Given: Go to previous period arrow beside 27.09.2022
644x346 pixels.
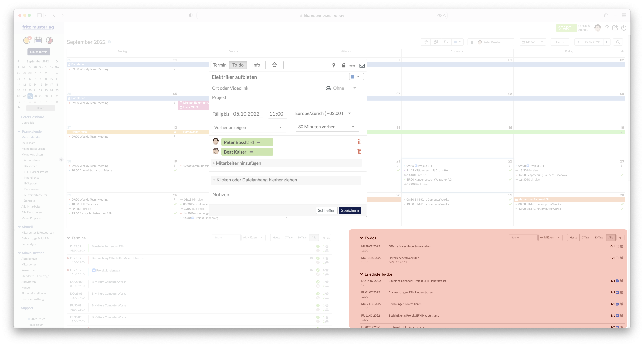Looking at the screenshot, I should click(578, 42).
